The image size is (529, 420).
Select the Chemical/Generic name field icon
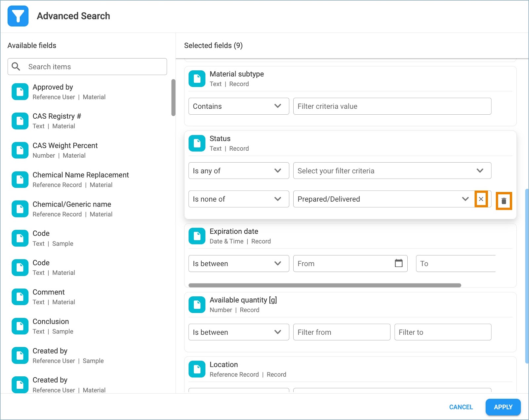point(20,209)
